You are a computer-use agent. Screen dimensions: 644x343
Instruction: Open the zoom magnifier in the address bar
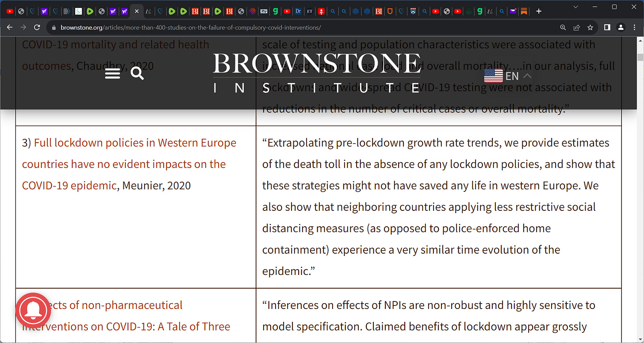pos(563,27)
